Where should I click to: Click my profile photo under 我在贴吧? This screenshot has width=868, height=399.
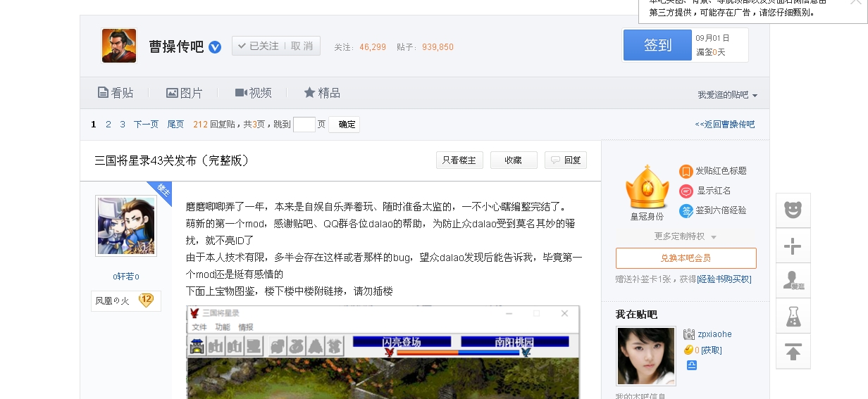pos(646,355)
